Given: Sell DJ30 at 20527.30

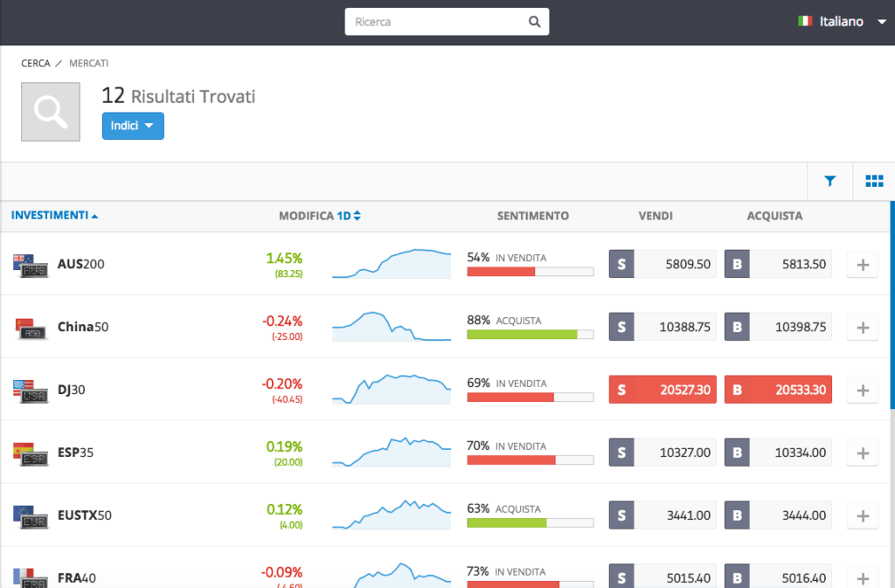Looking at the screenshot, I should pyautogui.click(x=663, y=390).
